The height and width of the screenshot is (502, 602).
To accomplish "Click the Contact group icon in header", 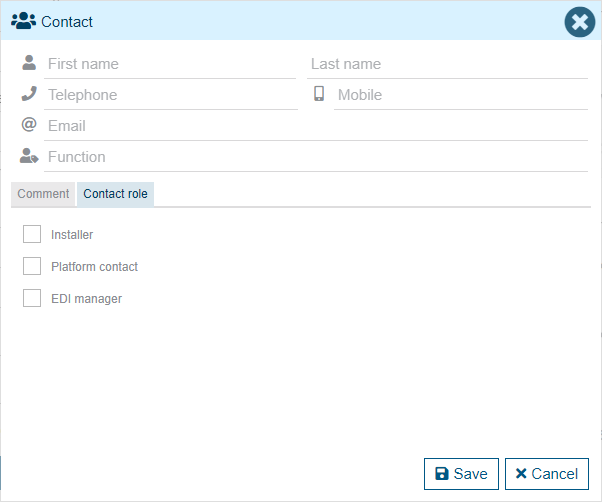I will pos(24,21).
